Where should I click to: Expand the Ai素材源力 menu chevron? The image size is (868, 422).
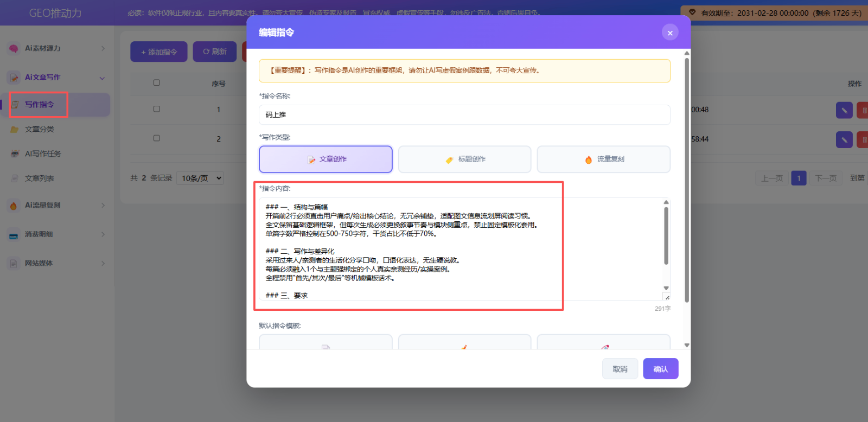click(x=103, y=49)
